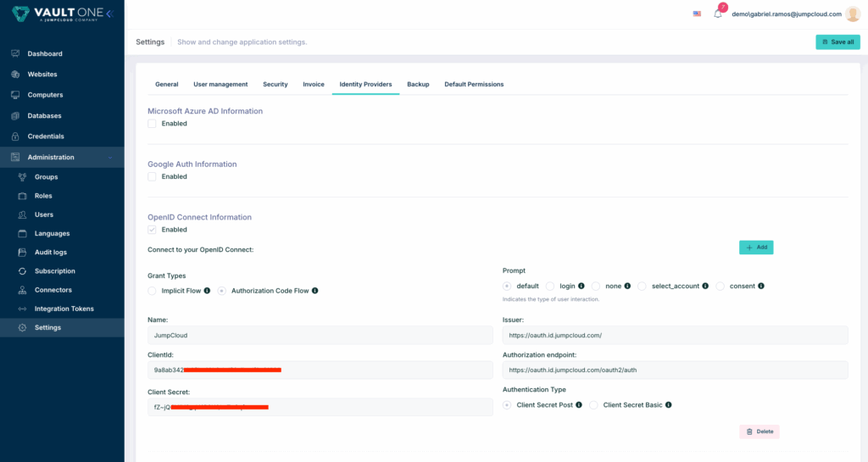Select the Implicit Flow radio button

(x=152, y=291)
